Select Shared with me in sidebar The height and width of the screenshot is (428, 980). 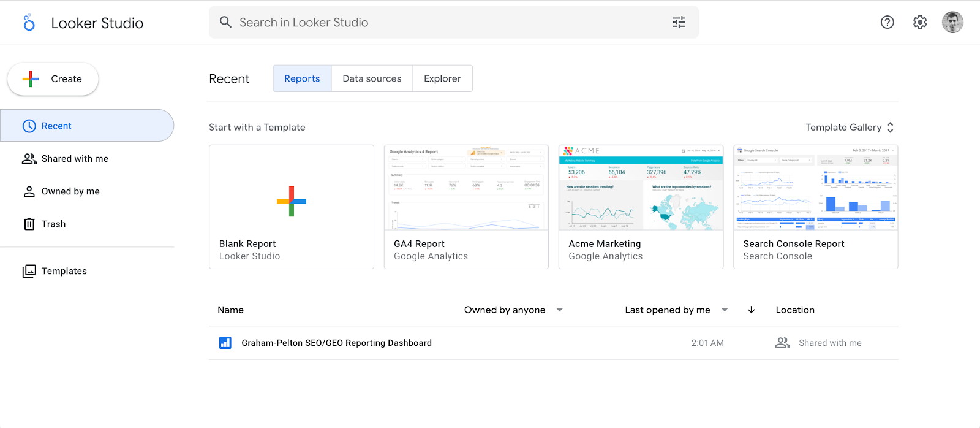tap(87, 159)
